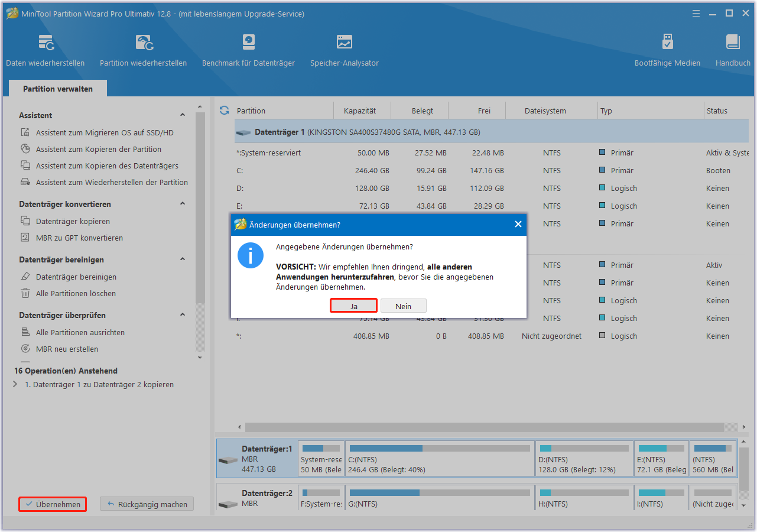Click the Datenträger:2 disk icon in map

[228, 505]
